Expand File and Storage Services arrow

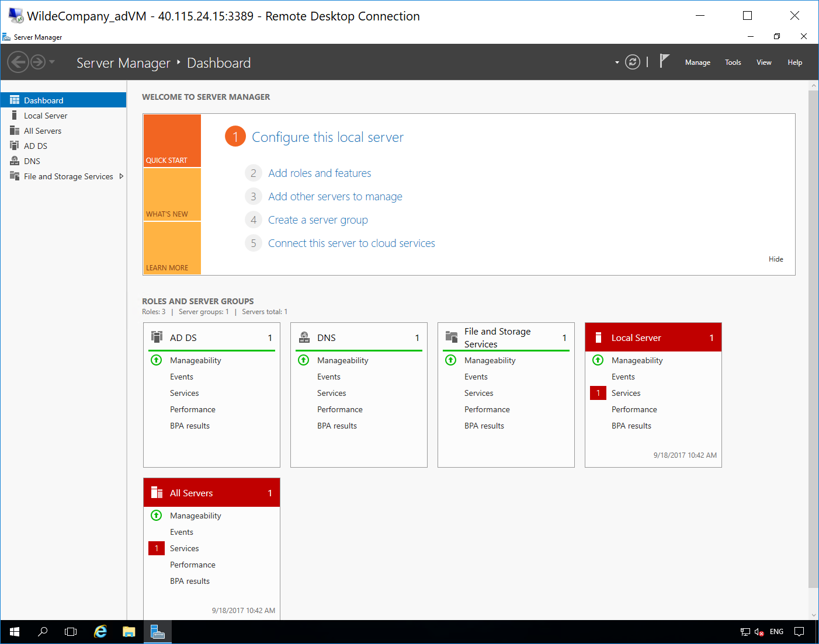121,176
